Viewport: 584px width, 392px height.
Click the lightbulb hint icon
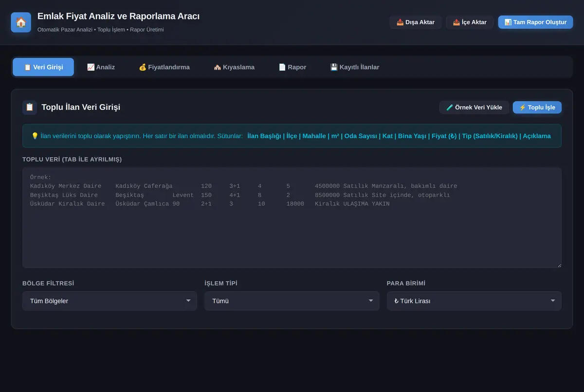click(35, 136)
